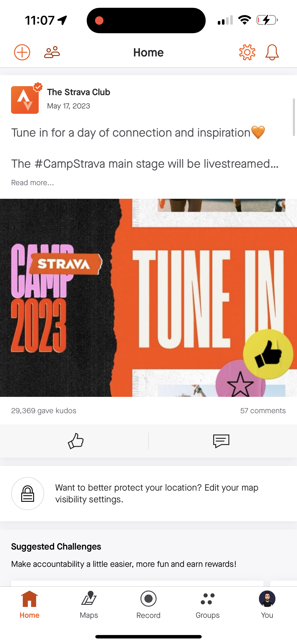
Task: Give kudos with the thumbs-up icon
Action: (x=76, y=441)
